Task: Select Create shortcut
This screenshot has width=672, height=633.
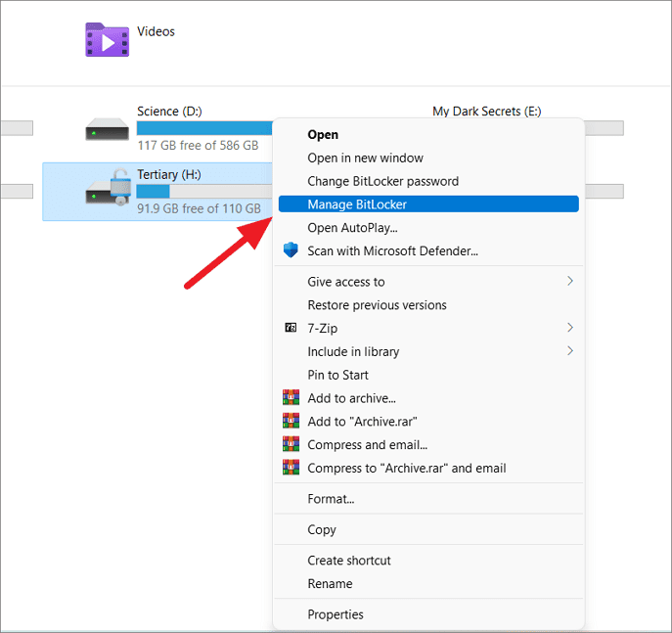Action: pyautogui.click(x=428, y=561)
